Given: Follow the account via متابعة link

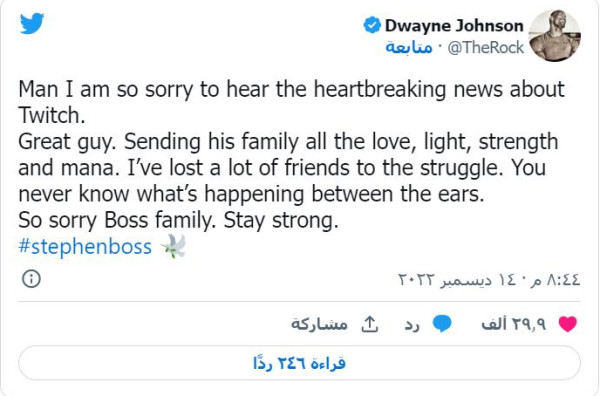Looking at the screenshot, I should pyautogui.click(x=409, y=47).
